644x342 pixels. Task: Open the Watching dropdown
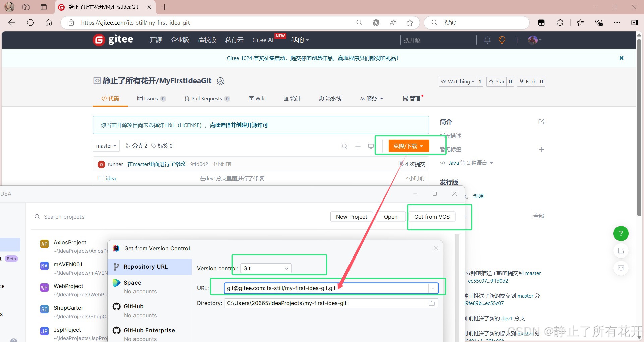[x=458, y=81]
